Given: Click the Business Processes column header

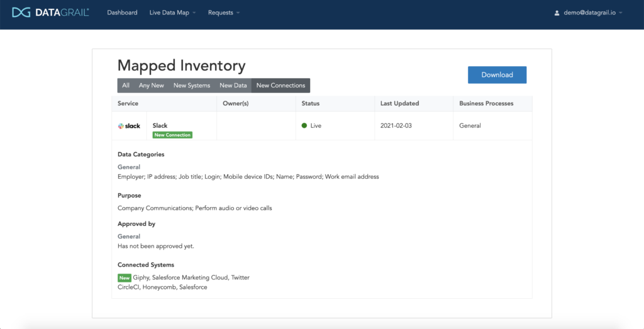Looking at the screenshot, I should pyautogui.click(x=486, y=103).
